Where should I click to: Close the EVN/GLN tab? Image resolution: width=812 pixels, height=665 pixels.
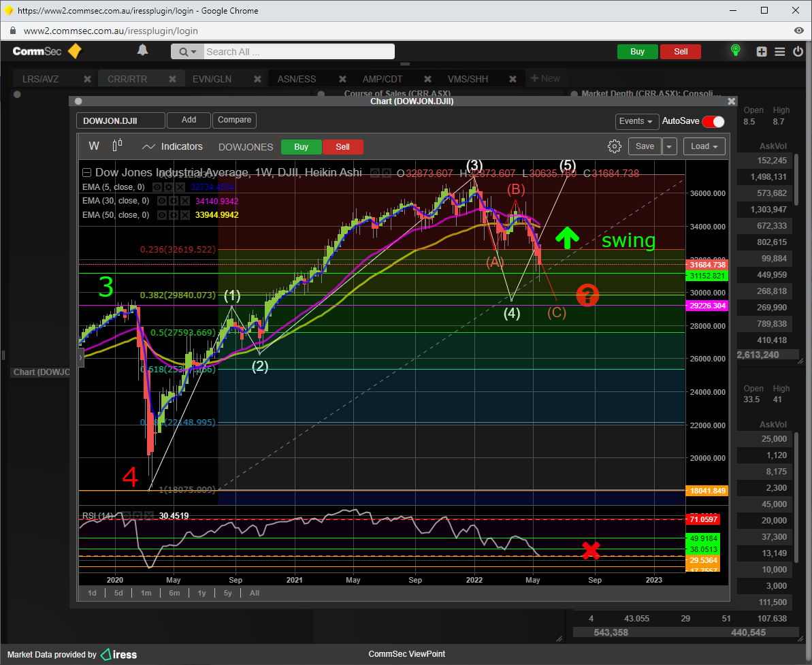click(x=257, y=79)
